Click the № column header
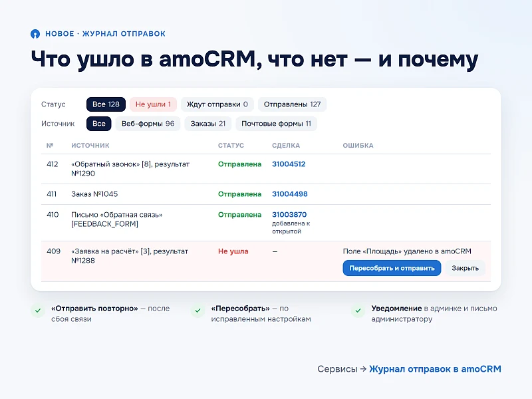The height and width of the screenshot is (399, 532). pyautogui.click(x=50, y=146)
